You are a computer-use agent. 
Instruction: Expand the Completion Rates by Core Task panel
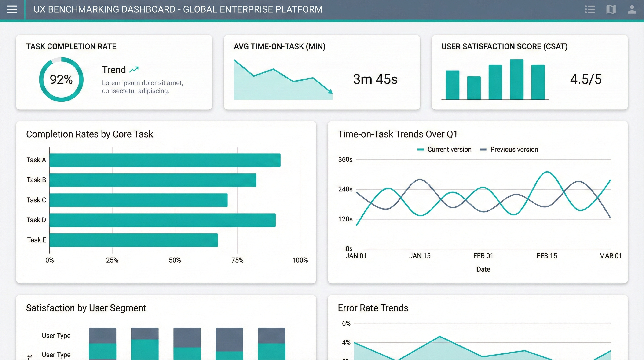pyautogui.click(x=89, y=134)
